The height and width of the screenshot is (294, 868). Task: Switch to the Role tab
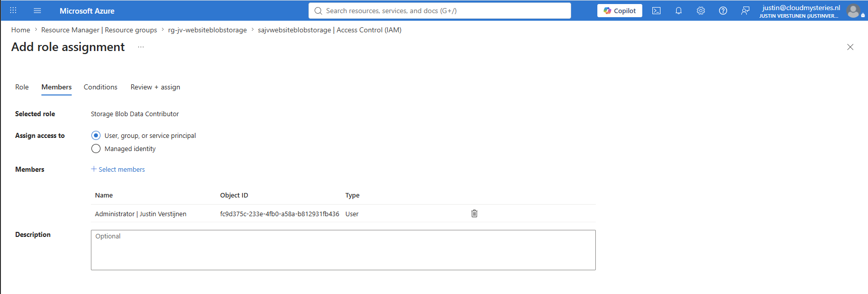22,87
